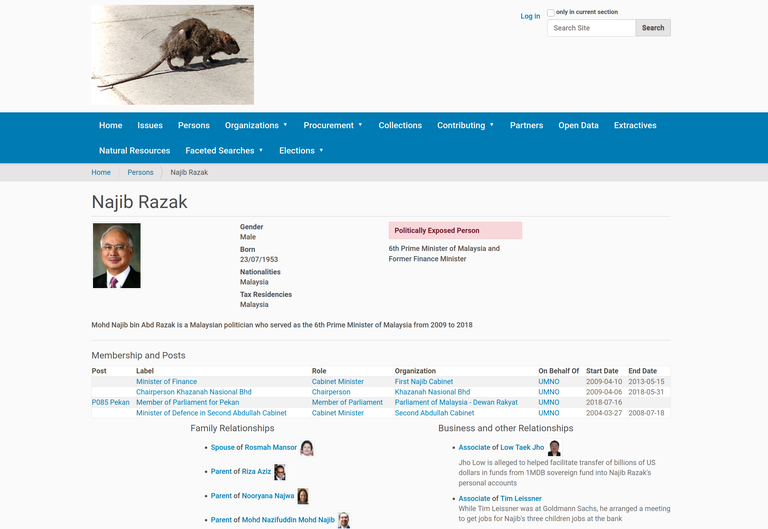The width and height of the screenshot is (768, 529).
Task: Open the P085 Pekan post link
Action: [111, 402]
